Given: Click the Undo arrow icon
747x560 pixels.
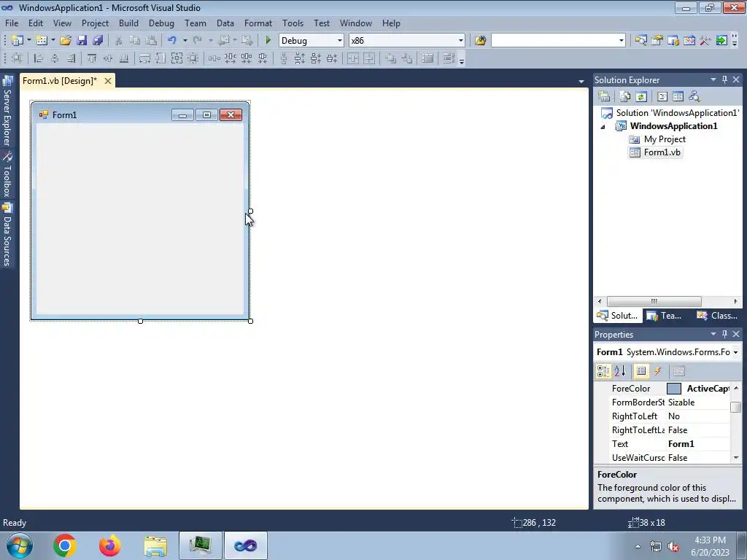Looking at the screenshot, I should [x=172, y=41].
